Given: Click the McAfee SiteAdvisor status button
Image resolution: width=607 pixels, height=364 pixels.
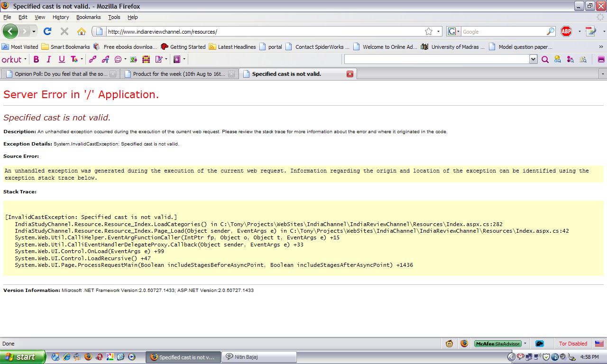Looking at the screenshot, I should 498,344.
